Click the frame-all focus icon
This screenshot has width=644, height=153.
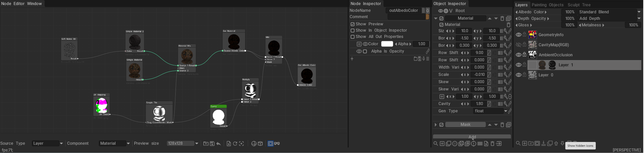coord(242,143)
